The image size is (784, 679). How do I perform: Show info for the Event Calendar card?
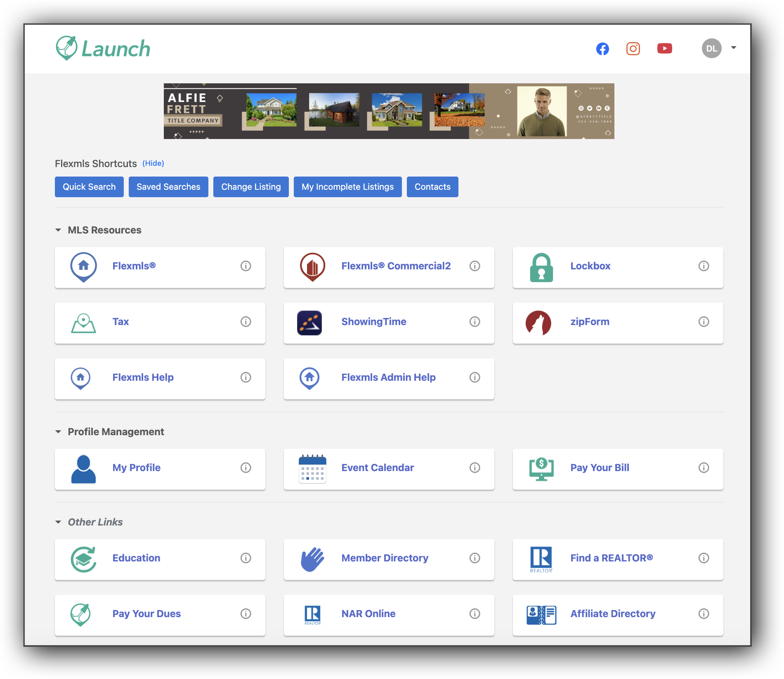pyautogui.click(x=475, y=468)
